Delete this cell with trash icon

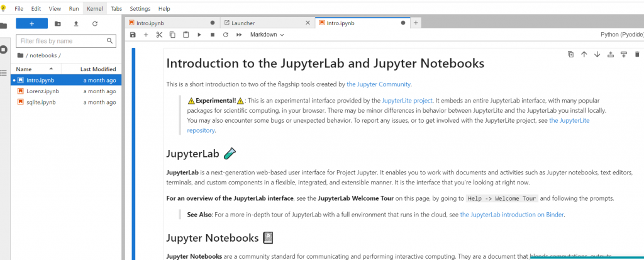(637, 54)
